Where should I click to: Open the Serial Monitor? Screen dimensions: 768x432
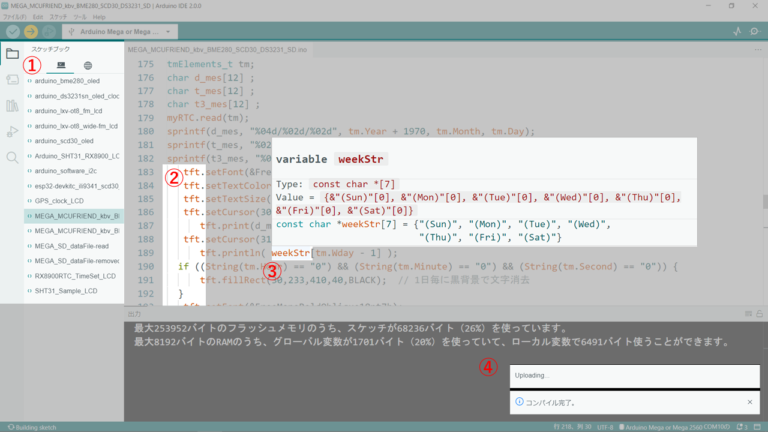tap(755, 32)
